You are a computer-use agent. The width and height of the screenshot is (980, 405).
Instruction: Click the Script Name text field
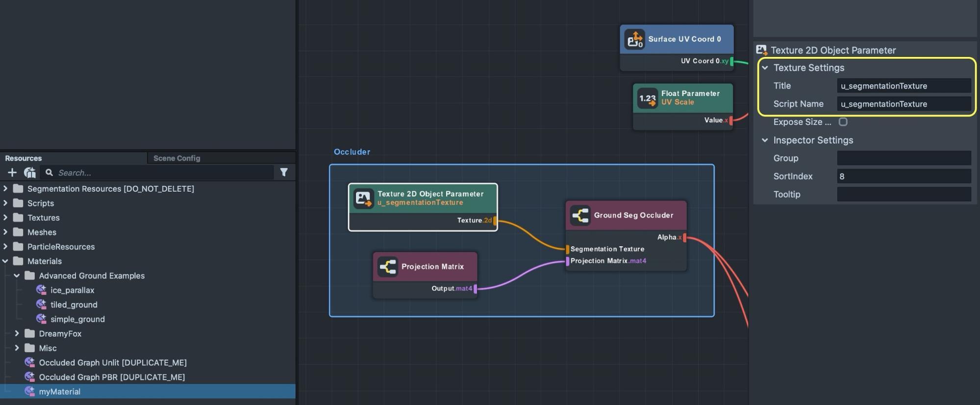pyautogui.click(x=904, y=104)
